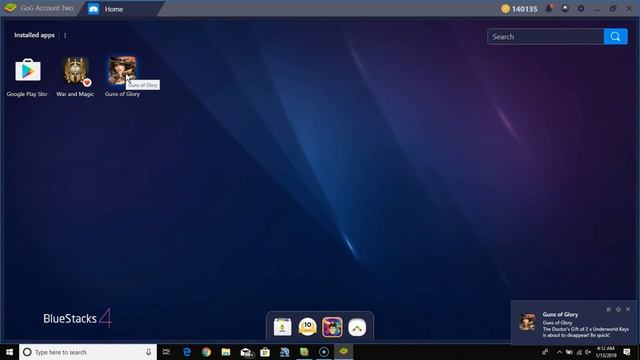Open the circular recorder app on taskbar
Screen dimensions: 640x360
[x=324, y=352]
